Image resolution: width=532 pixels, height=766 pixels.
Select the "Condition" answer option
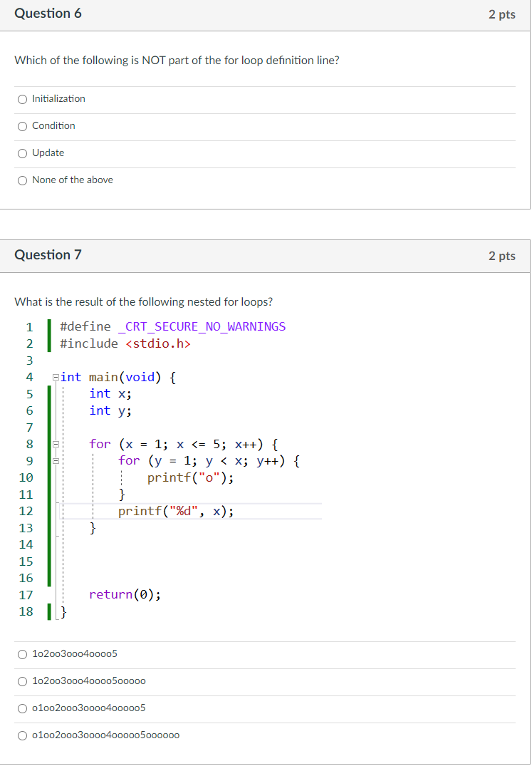[22, 126]
